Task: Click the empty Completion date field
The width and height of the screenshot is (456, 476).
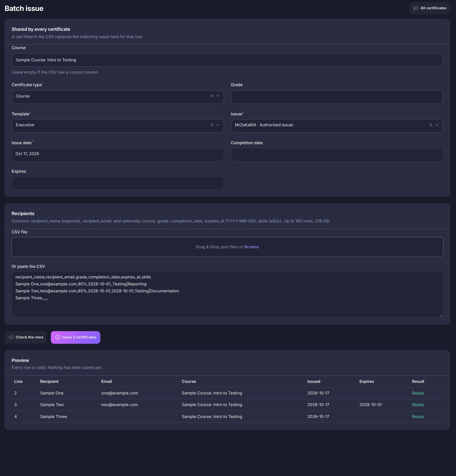Action: (337, 155)
